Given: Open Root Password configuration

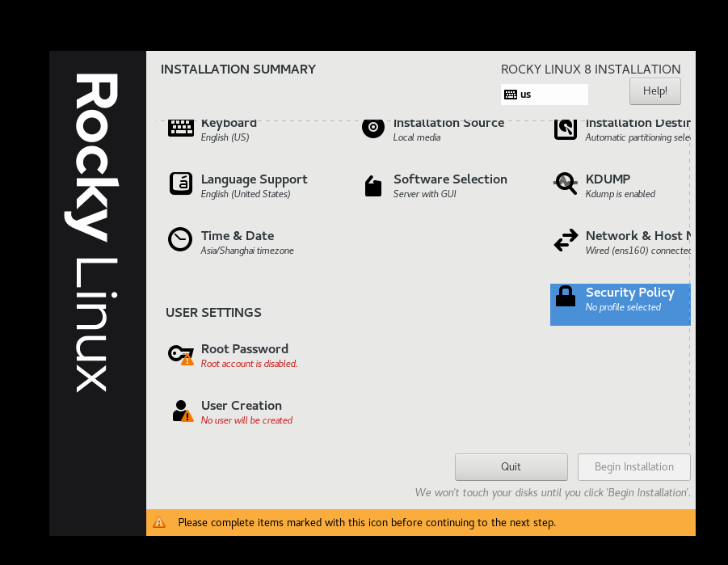Looking at the screenshot, I should point(245,349).
